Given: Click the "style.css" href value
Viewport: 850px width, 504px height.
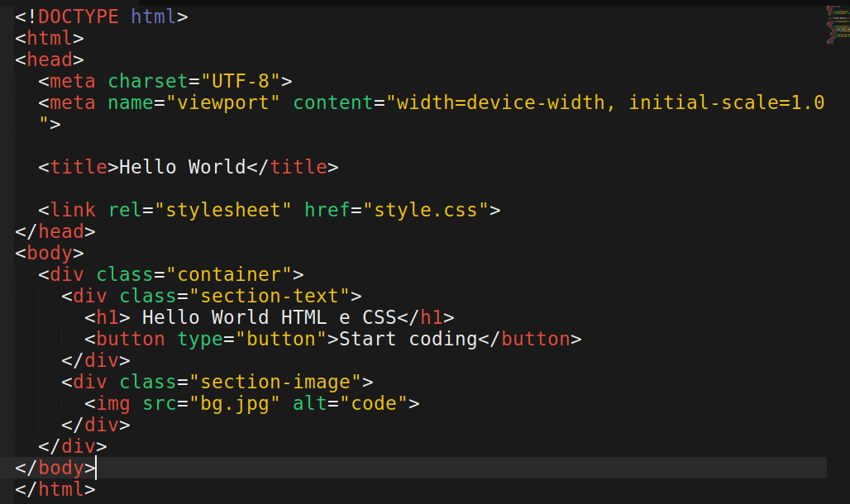Looking at the screenshot, I should point(426,210).
